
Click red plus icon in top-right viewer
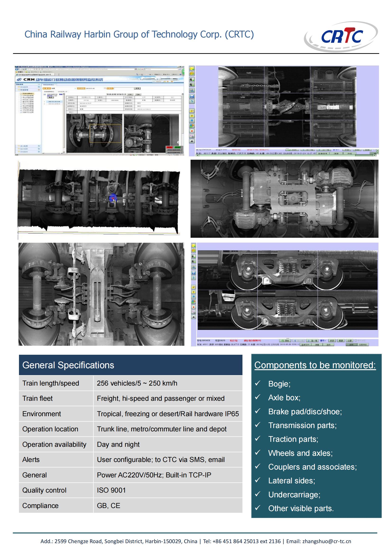(x=192, y=131)
